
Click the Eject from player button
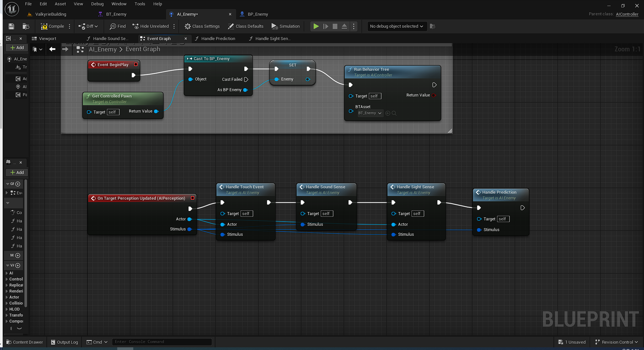pos(344,26)
